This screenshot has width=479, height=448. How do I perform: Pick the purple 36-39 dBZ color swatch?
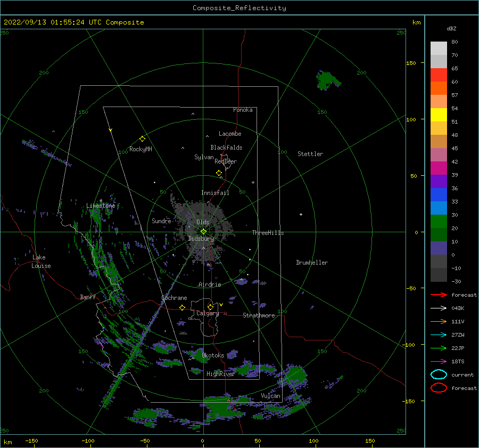(439, 181)
